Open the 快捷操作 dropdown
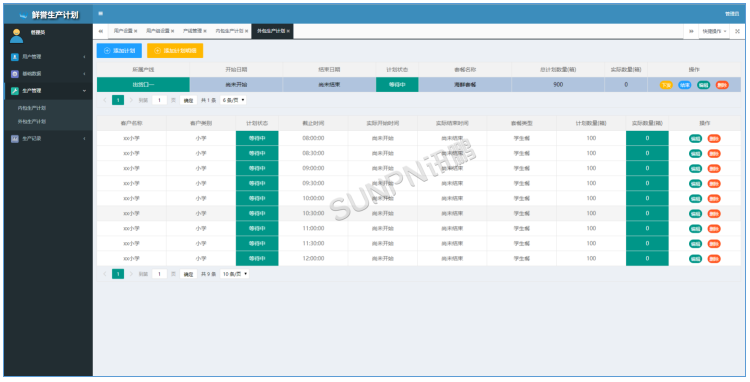 (x=714, y=31)
